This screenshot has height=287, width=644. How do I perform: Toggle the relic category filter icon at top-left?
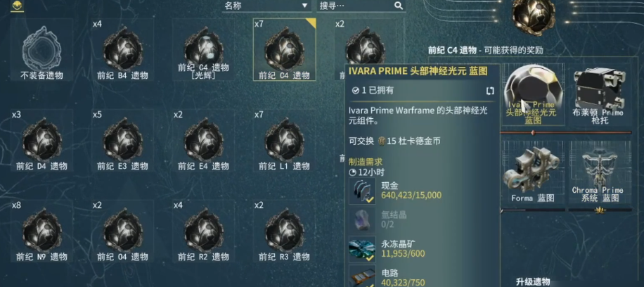(18, 6)
